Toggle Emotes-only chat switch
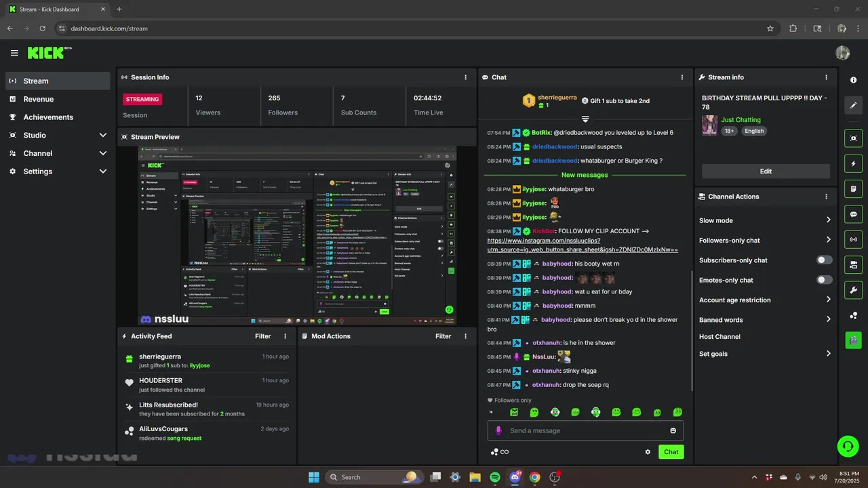The height and width of the screenshot is (488, 868). click(x=825, y=280)
